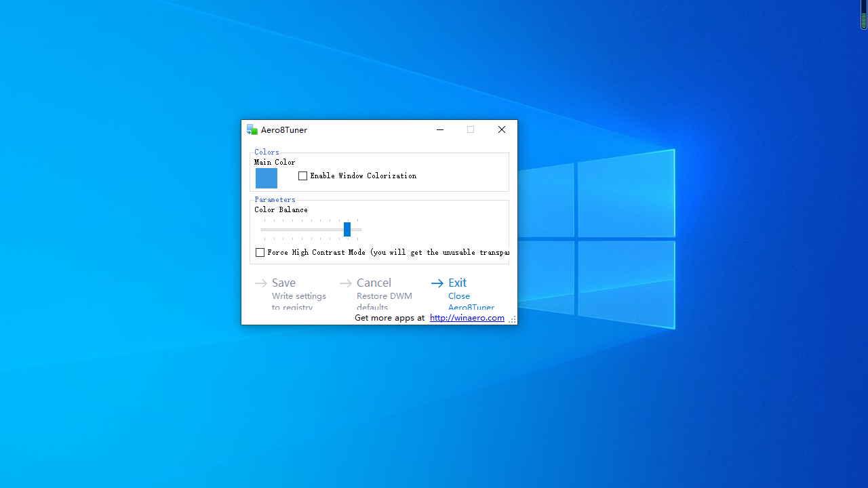Click the Color Balance slider thumb
868x488 pixels.
tap(347, 229)
